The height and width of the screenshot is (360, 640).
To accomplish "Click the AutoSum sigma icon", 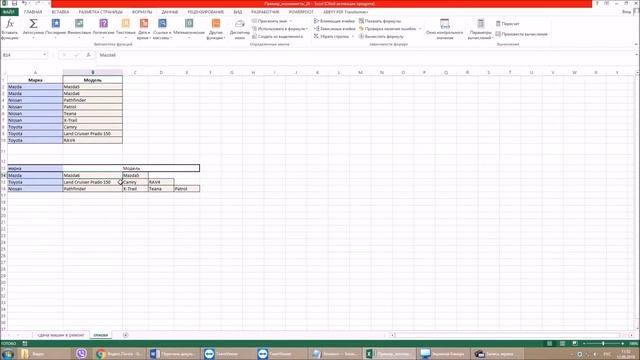I will pos(33,24).
